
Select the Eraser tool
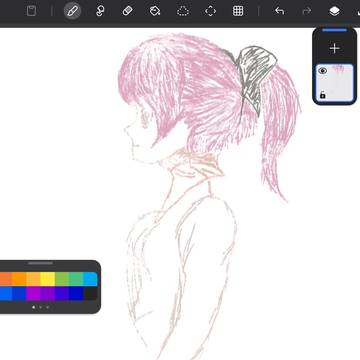pyautogui.click(x=128, y=11)
